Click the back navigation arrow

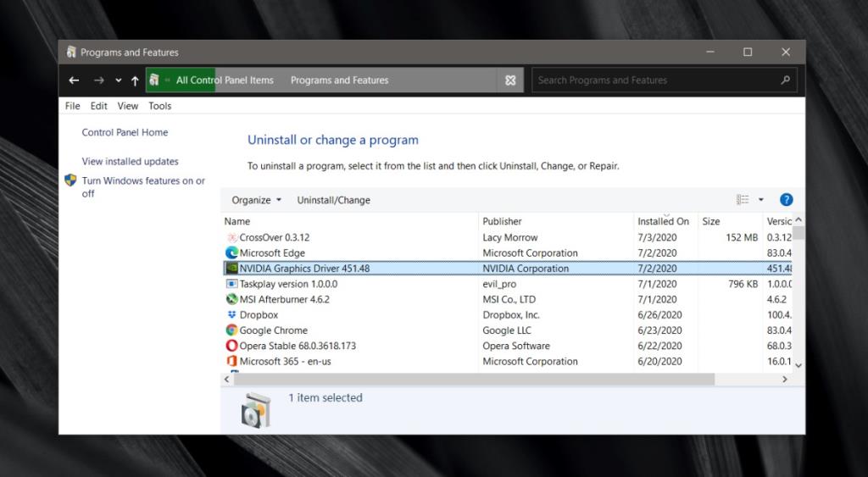[x=75, y=80]
